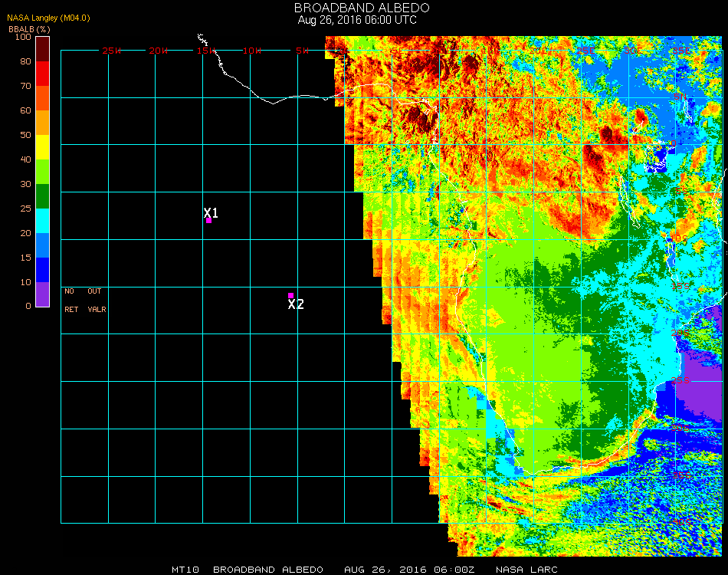
Task: Select the yellow 40-50 colorbar segment
Action: pyautogui.click(x=43, y=147)
